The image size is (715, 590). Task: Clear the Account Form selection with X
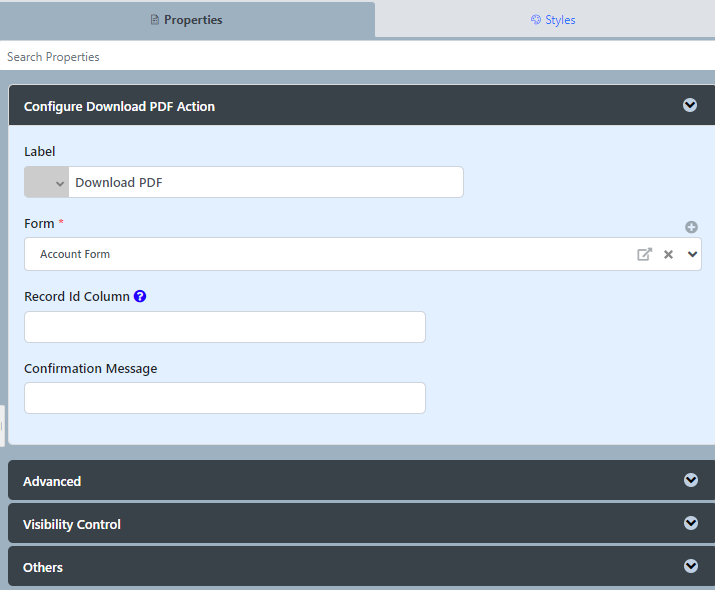[668, 254]
